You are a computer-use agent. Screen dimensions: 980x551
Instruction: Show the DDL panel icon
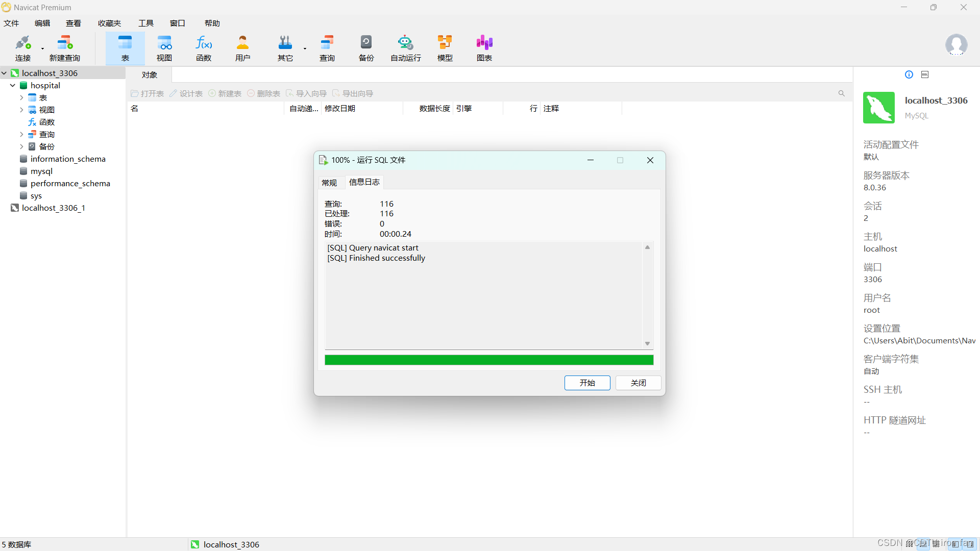(x=925, y=74)
